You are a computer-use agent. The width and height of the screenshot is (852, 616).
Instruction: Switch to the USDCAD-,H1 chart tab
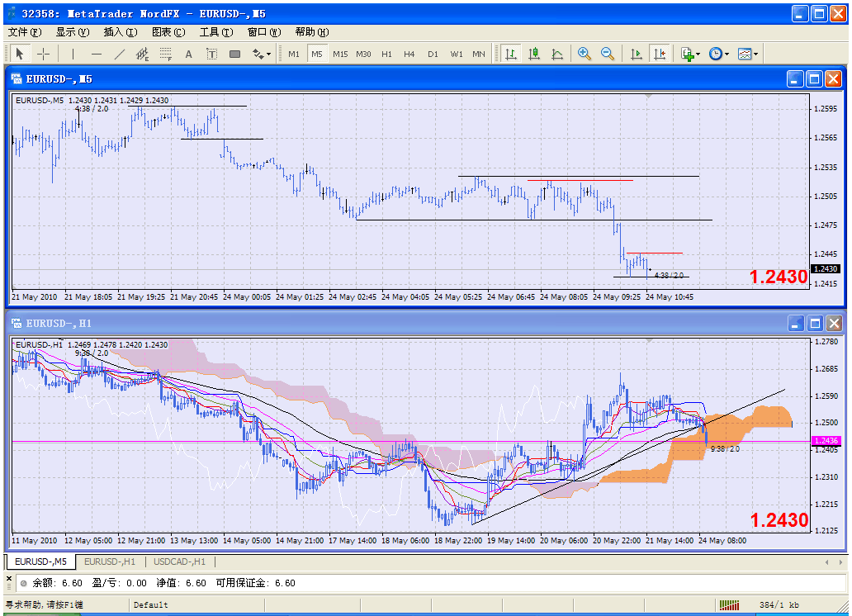[179, 562]
